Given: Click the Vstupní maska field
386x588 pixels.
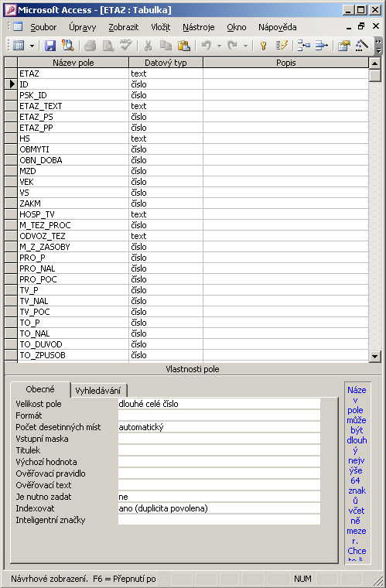Looking at the screenshot, I should [x=219, y=439].
